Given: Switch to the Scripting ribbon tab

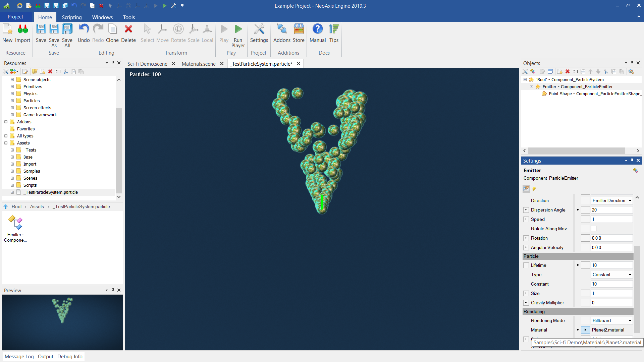Looking at the screenshot, I should [x=71, y=17].
